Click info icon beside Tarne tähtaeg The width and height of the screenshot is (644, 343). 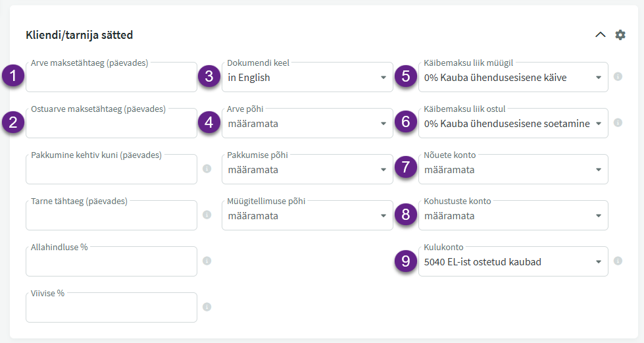pos(207,215)
